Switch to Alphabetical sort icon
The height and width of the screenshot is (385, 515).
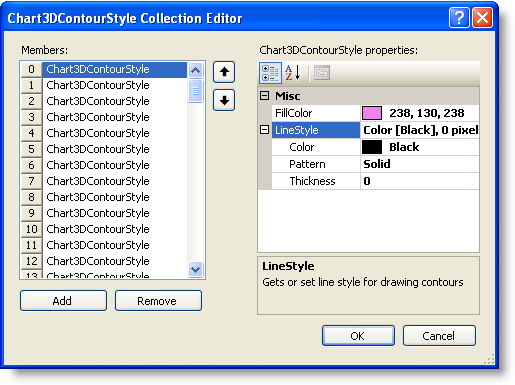click(293, 73)
